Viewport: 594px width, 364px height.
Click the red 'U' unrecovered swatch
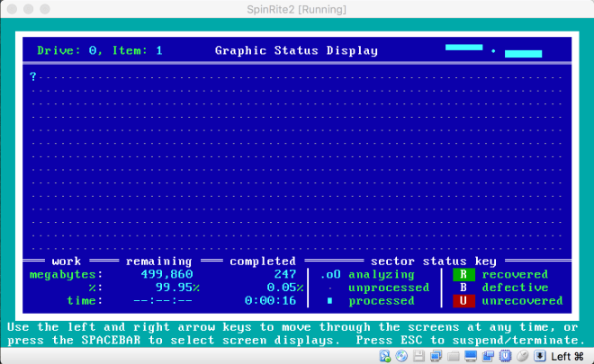click(x=463, y=301)
